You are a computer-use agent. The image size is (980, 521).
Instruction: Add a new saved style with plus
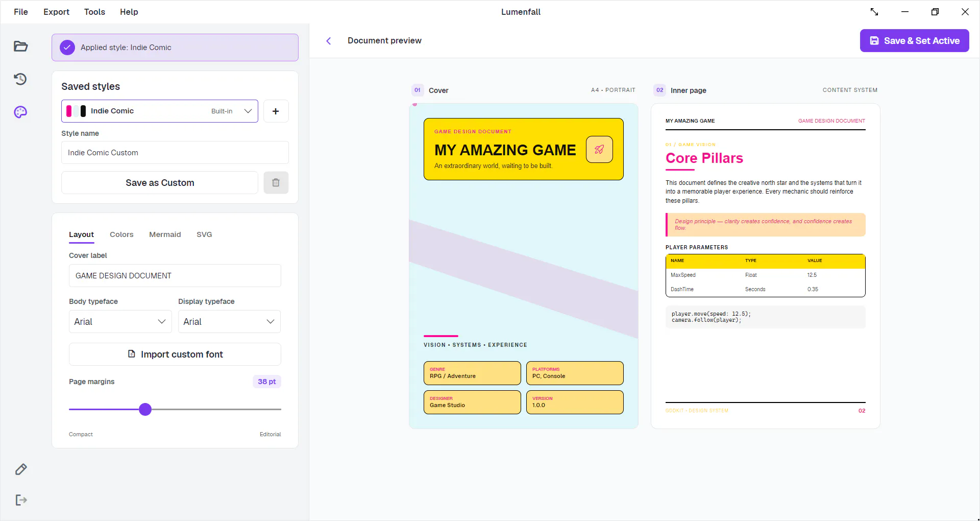tap(276, 111)
